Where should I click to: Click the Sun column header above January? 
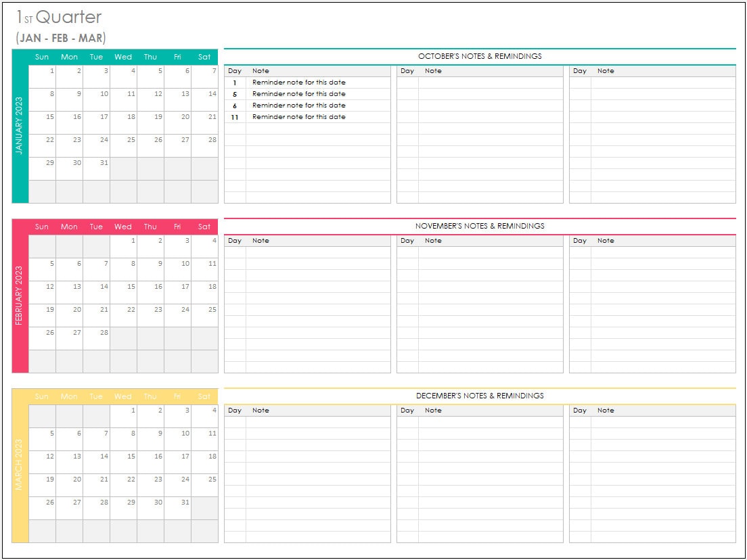41,57
